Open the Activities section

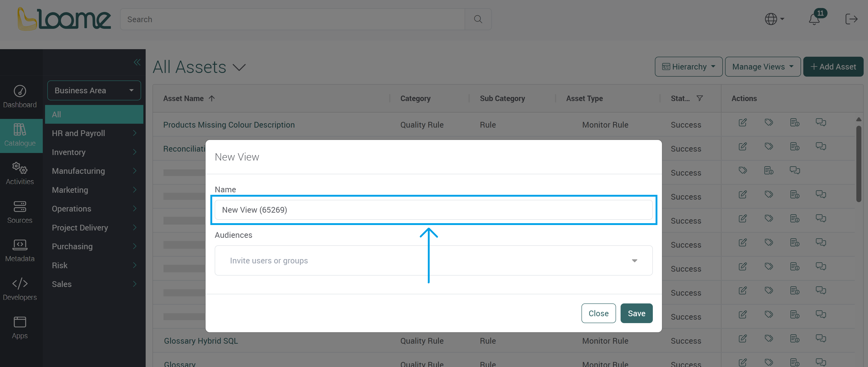(x=20, y=174)
